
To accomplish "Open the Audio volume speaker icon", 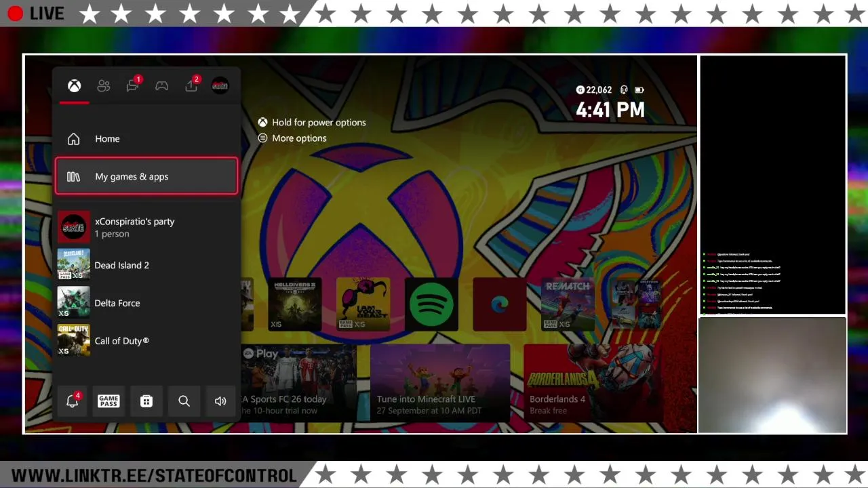I will coord(220,401).
